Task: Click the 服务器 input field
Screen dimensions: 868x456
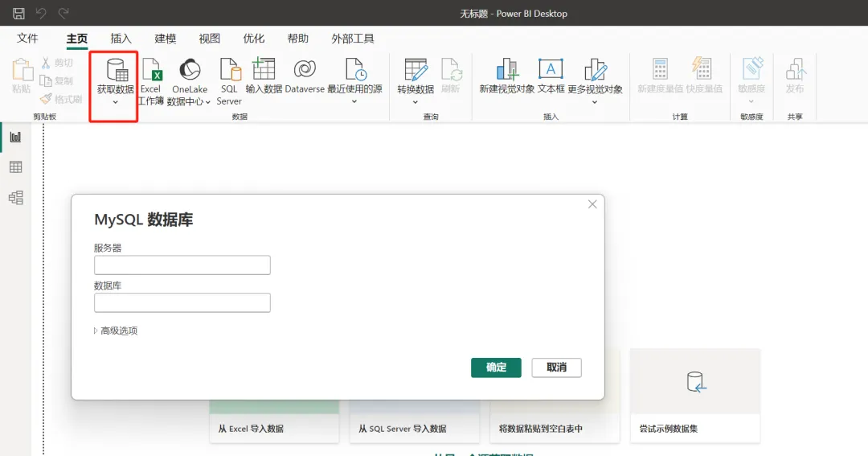Action: pyautogui.click(x=182, y=265)
